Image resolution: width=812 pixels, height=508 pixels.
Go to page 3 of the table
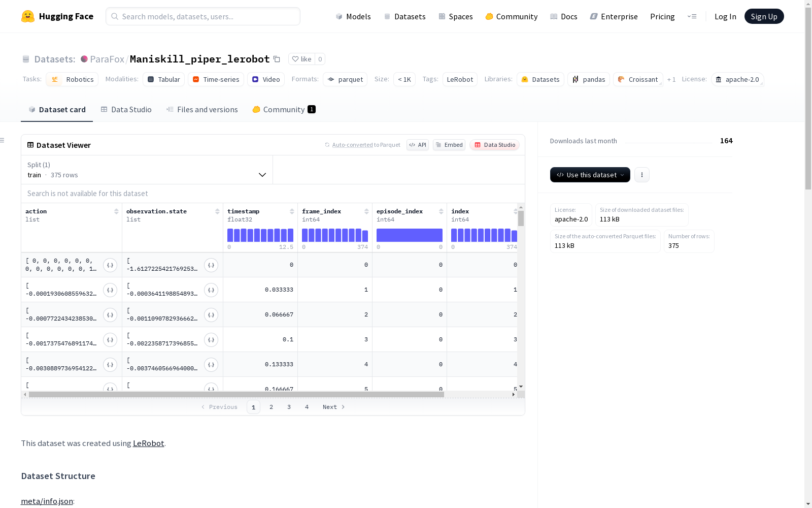click(x=289, y=407)
